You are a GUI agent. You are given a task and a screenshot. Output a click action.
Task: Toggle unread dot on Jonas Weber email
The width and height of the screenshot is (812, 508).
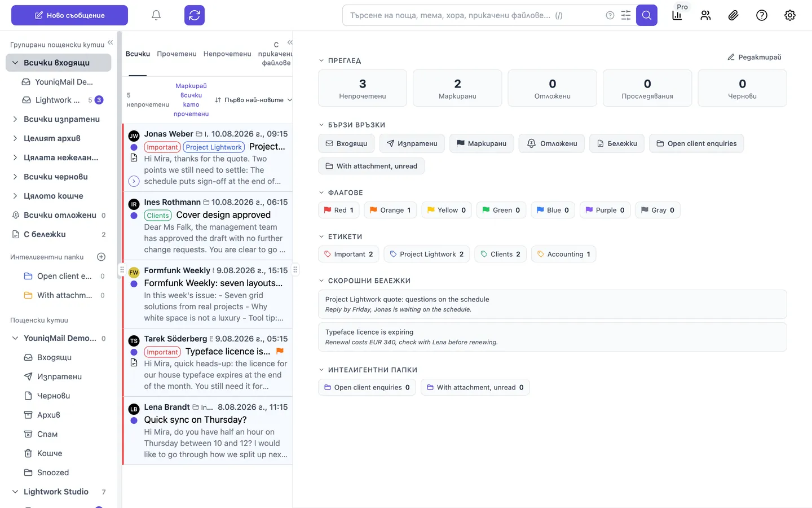[x=134, y=147]
